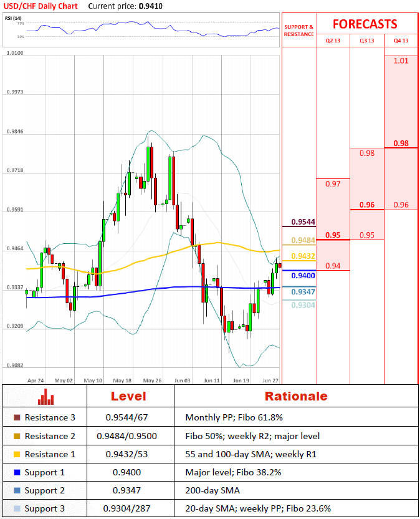Click the 0.97 forecast in Q2 13

[333, 184]
